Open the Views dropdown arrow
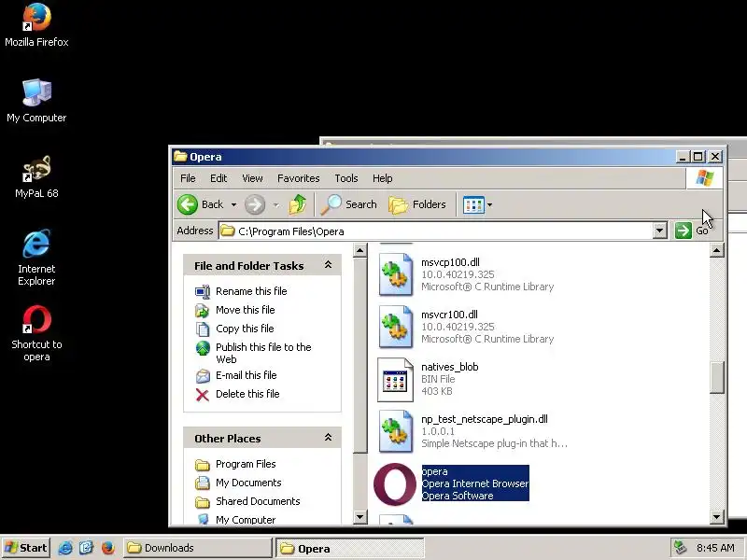The height and width of the screenshot is (560, 747). 489,205
